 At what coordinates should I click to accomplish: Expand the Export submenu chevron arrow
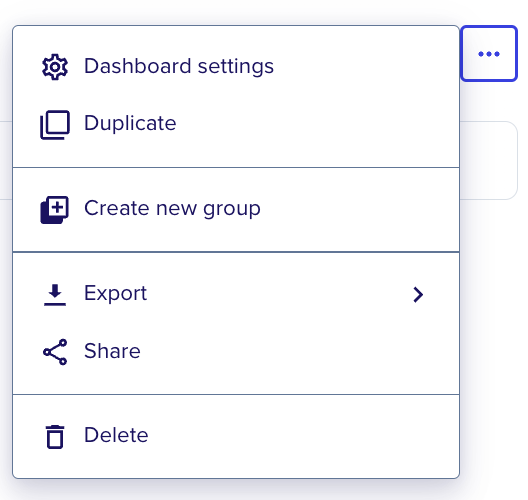(x=418, y=295)
